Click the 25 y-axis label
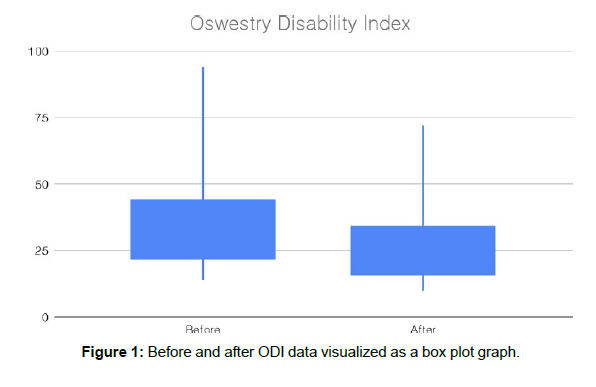The width and height of the screenshot is (596, 387). tap(42, 251)
